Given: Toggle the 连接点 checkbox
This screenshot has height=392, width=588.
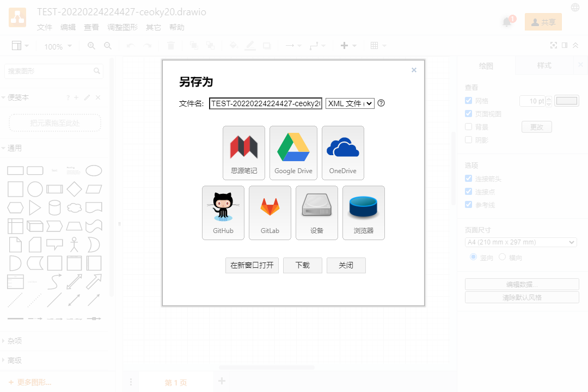Looking at the screenshot, I should [x=468, y=192].
